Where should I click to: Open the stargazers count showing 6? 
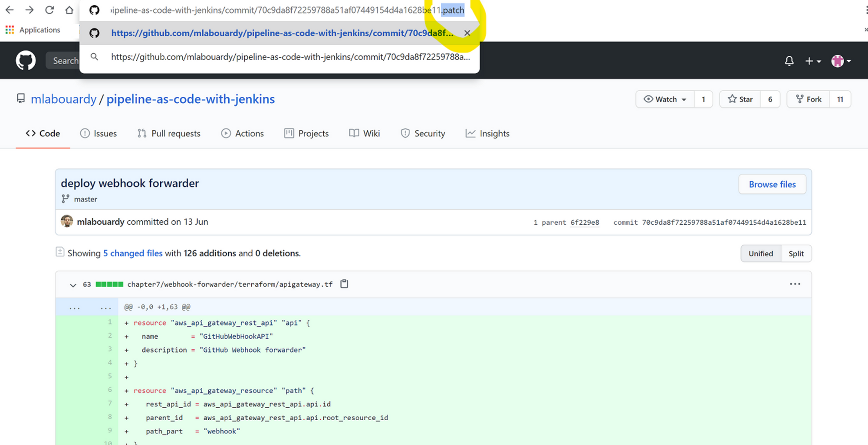point(770,99)
